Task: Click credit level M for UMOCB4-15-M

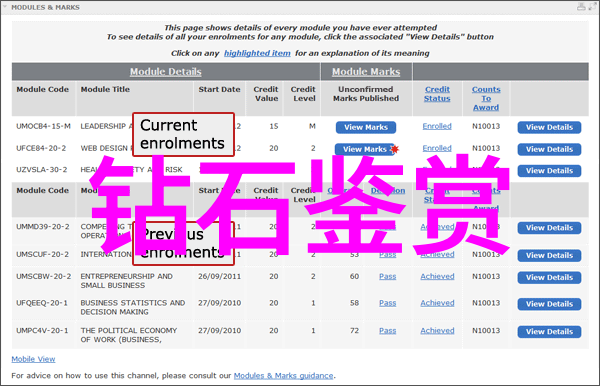Action: (312, 126)
